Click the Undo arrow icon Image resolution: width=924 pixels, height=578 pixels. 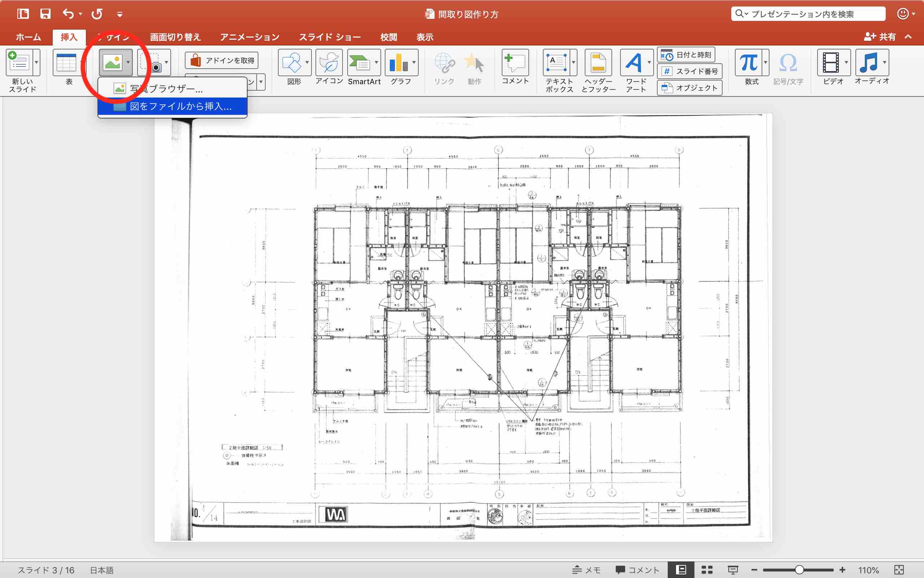click(x=68, y=14)
